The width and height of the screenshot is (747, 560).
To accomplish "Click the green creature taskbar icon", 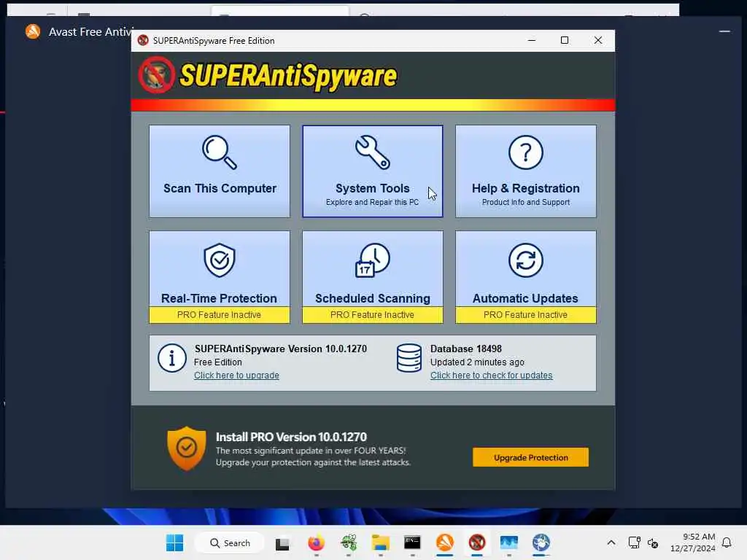I will click(348, 542).
